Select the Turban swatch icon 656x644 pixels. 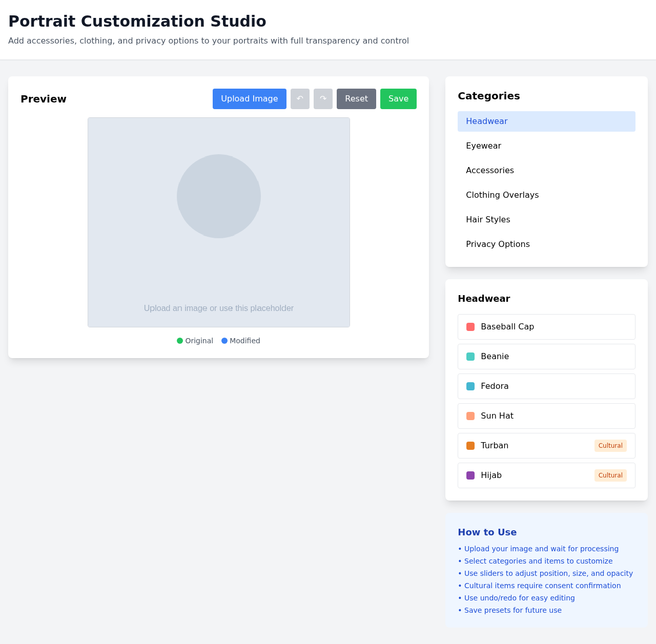coord(471,445)
